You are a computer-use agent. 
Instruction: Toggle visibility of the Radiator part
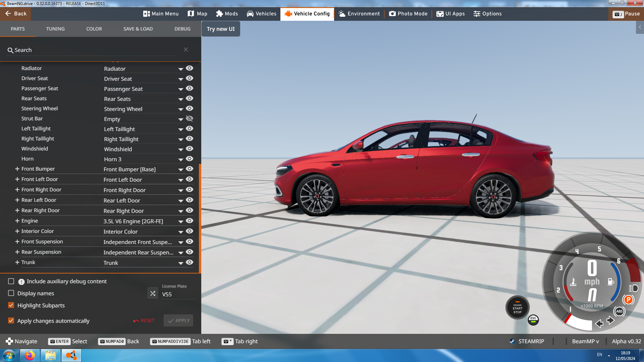pos(190,68)
